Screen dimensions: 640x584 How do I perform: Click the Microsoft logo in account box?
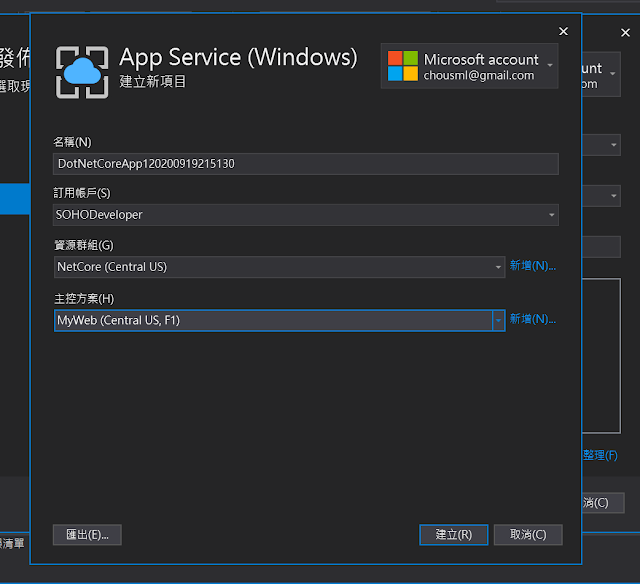point(402,66)
